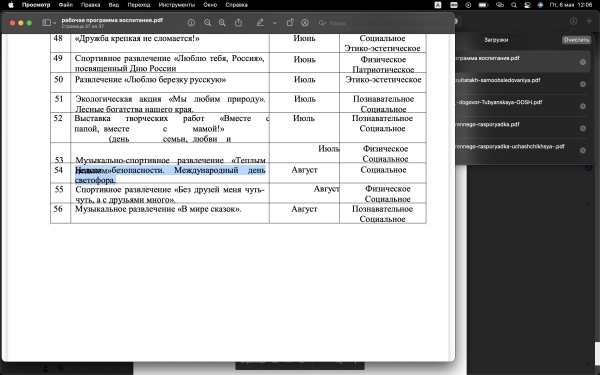
Task: Show the rasporyadka.pdf download in Finder
Action: [583, 129]
